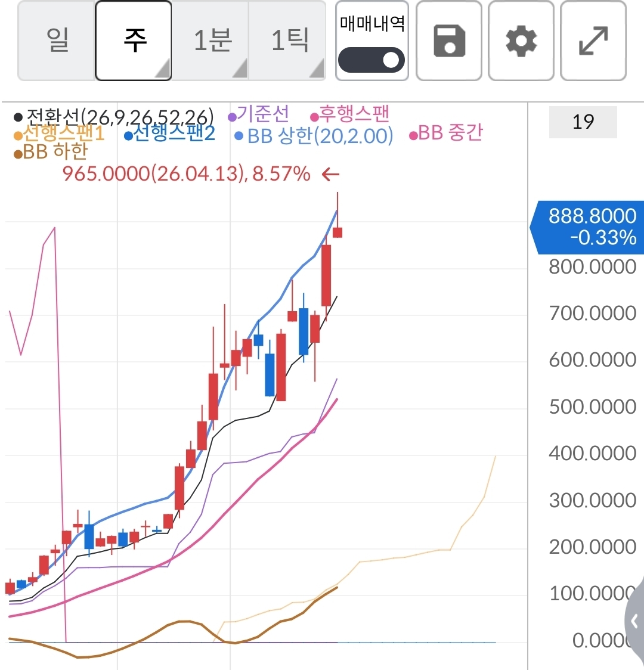Open the dropdown triangle on 1틱 button

pos(316,70)
